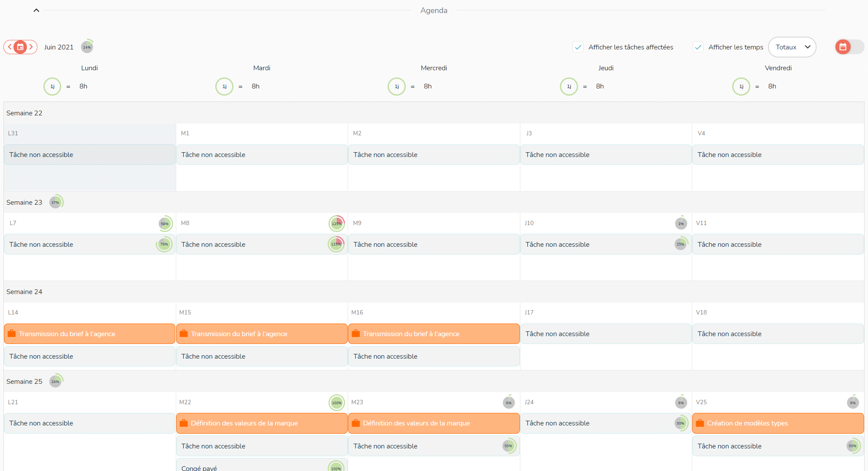Image resolution: width=868 pixels, height=471 pixels.
Task: Open Transmission du brief task on M15
Action: [x=262, y=334]
